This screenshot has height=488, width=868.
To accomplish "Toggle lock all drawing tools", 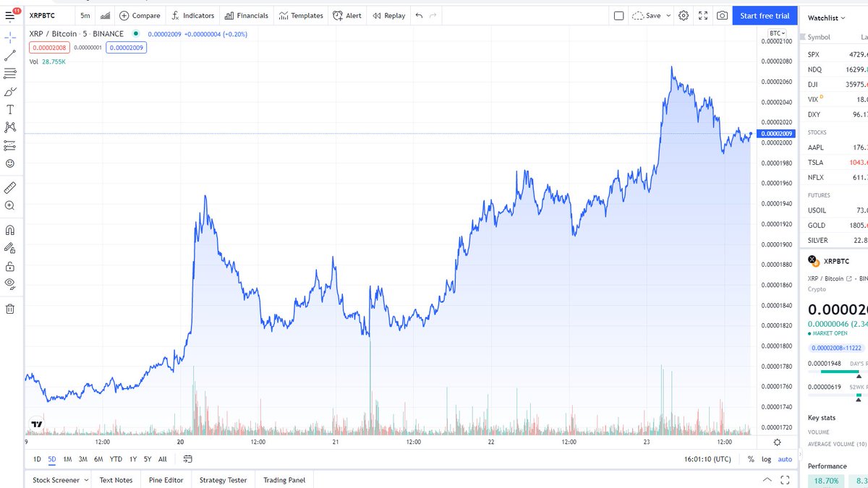I will 10,266.
